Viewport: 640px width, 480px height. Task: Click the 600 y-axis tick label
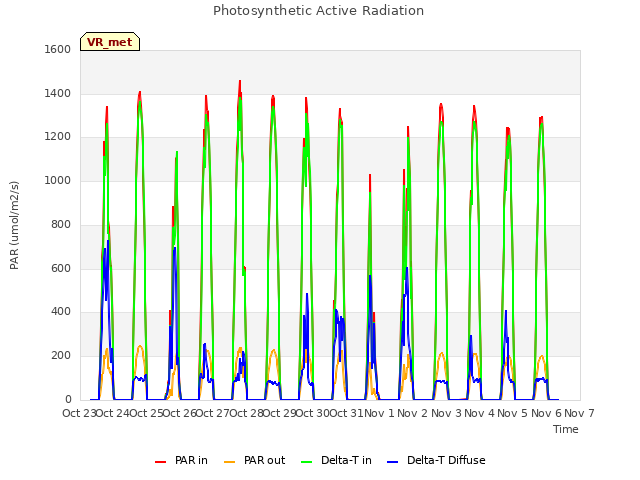pyautogui.click(x=61, y=268)
